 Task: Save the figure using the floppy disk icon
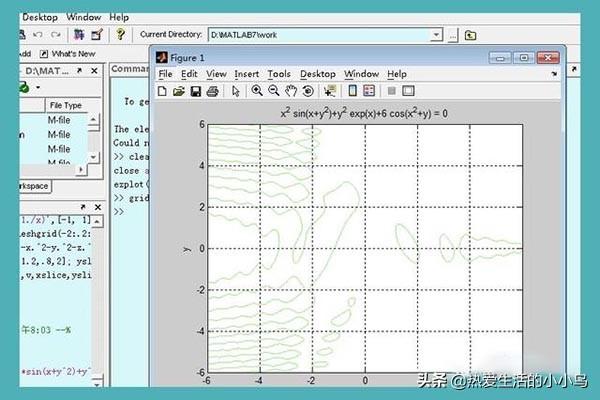[195, 91]
